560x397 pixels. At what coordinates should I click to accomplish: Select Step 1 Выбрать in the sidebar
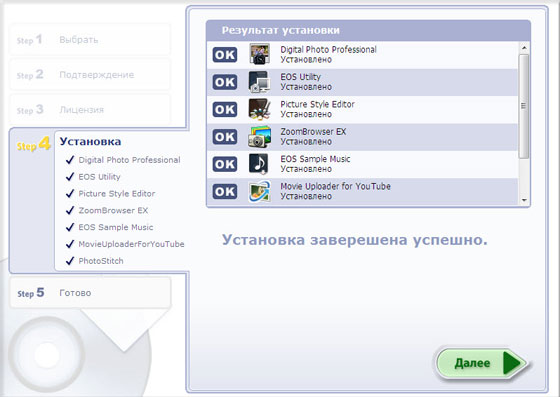coord(90,39)
